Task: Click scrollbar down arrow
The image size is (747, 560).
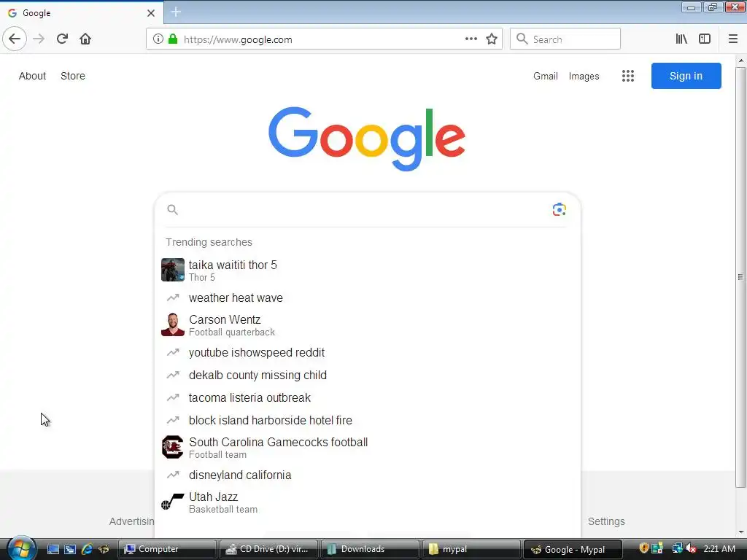Action: [x=741, y=532]
